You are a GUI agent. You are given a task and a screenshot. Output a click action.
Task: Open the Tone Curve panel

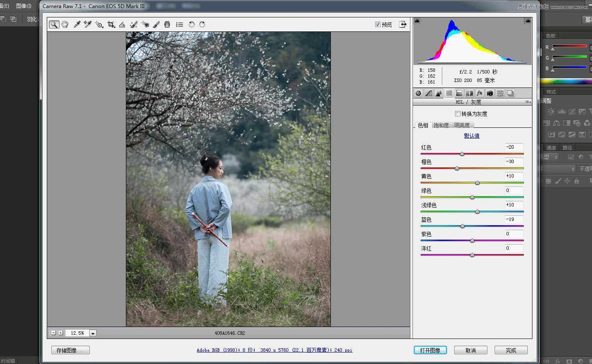(429, 93)
